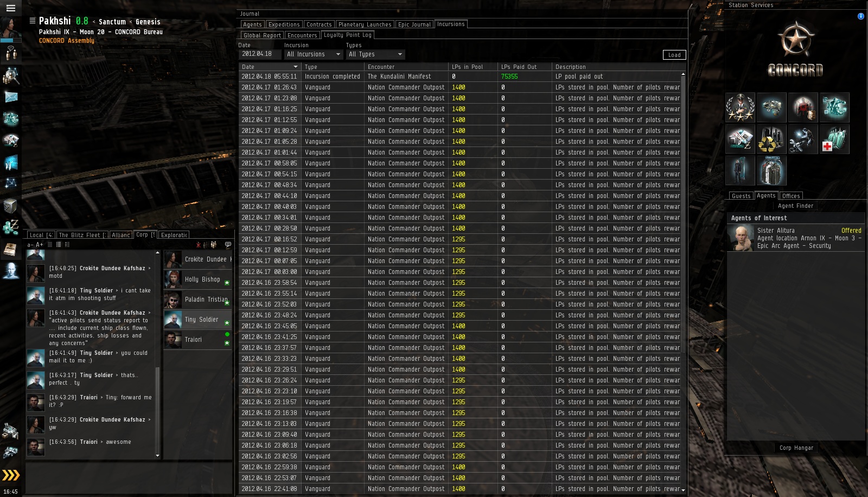Switch chat to The Blitz Fleet tab
Viewport: 868px width, 497px height.
point(82,235)
